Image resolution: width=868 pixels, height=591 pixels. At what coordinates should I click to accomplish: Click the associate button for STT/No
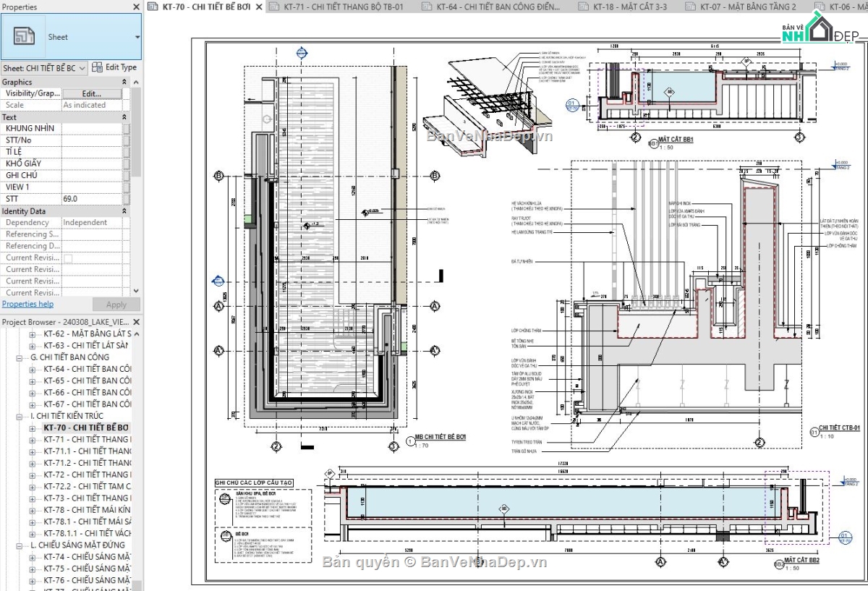[x=126, y=140]
